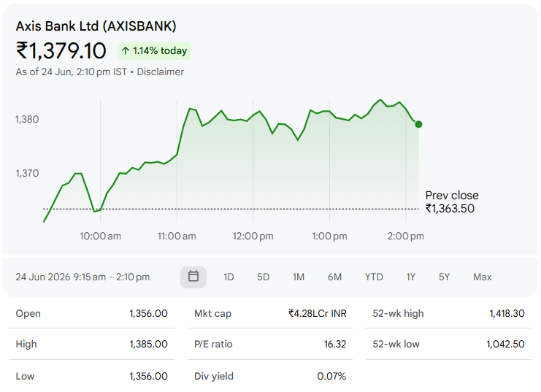541x392 pixels.
Task: Click the 1,370 y-axis label
Action: [x=27, y=173]
